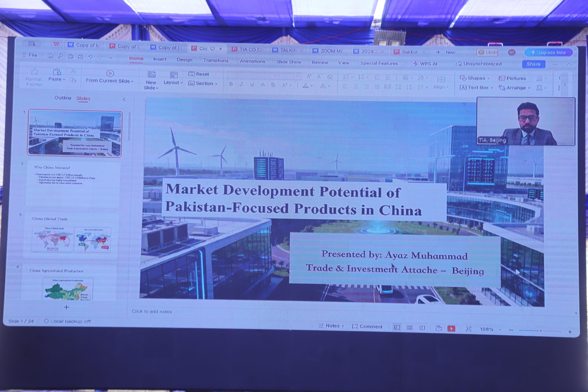588x392 pixels.
Task: Select the Why China Matters slide thumbnail
Action: (73, 184)
